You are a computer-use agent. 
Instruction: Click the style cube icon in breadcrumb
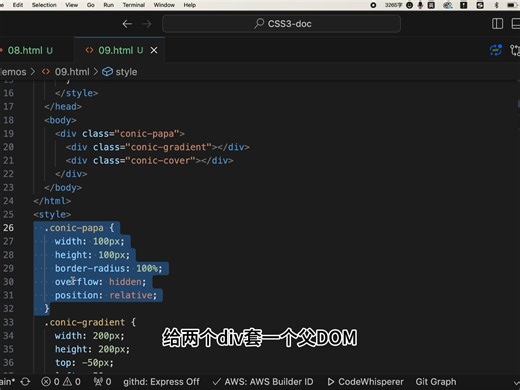coord(107,72)
